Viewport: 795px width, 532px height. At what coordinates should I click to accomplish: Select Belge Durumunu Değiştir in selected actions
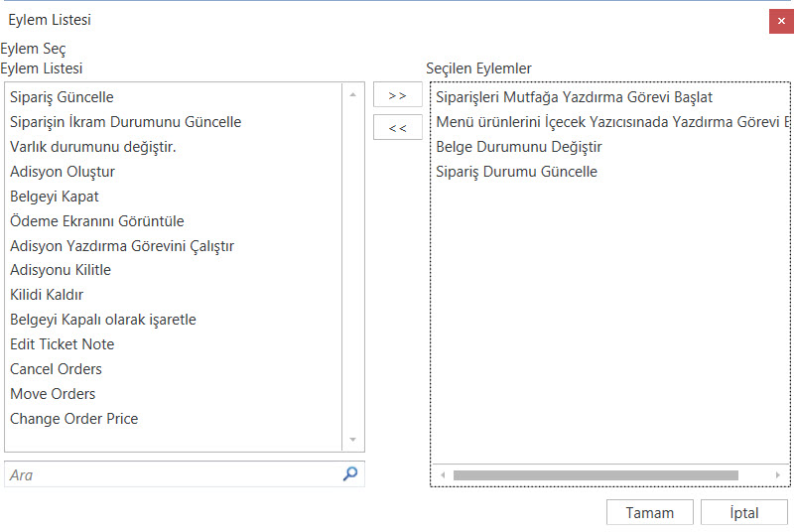(518, 147)
